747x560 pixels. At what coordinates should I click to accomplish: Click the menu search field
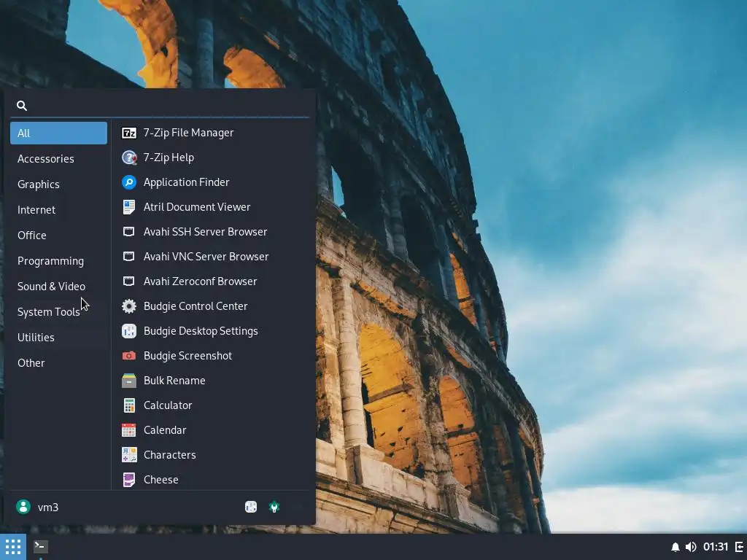pos(160,105)
